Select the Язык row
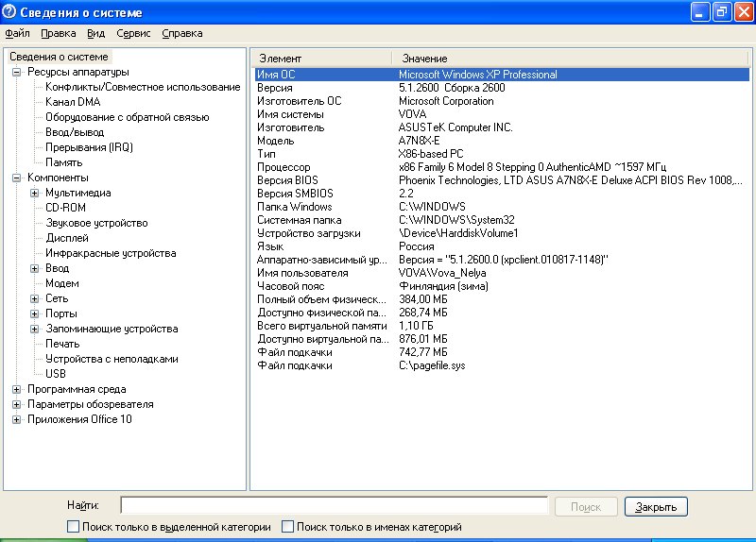Image resolution: width=756 pixels, height=542 pixels. point(502,246)
